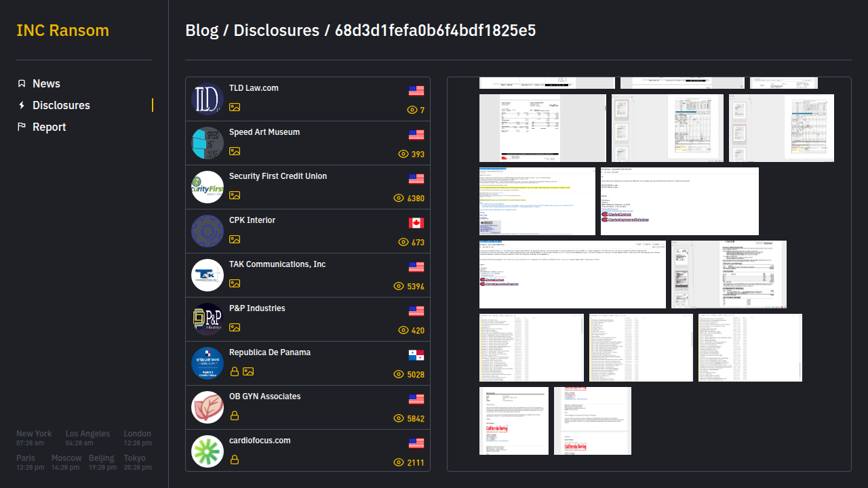Click the Disclosures lightning bolt icon
Image resolution: width=868 pixels, height=488 pixels.
point(22,105)
